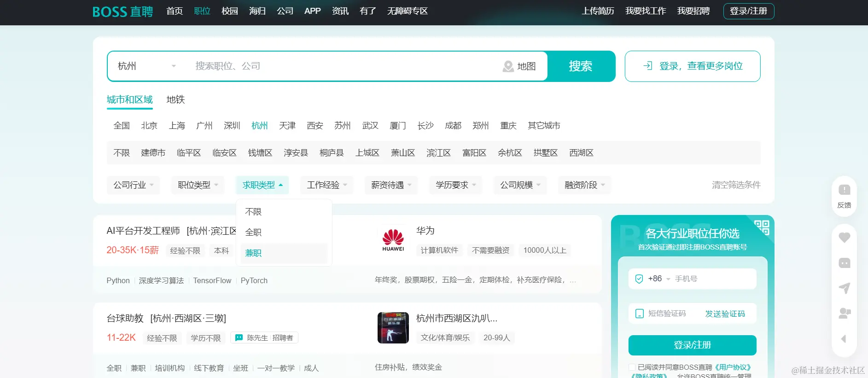Open APP in top navigation
868x378 pixels.
[313, 11]
